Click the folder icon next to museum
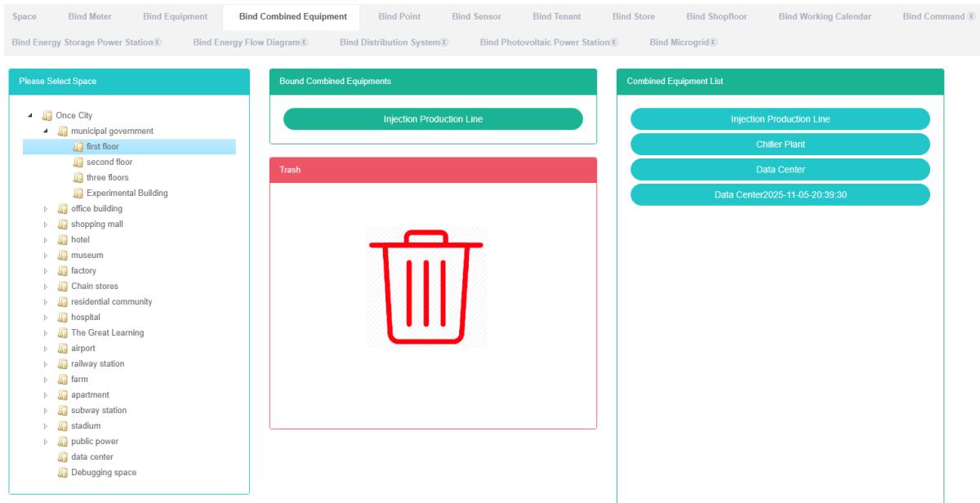Image resolution: width=980 pixels, height=503 pixels. (x=63, y=256)
